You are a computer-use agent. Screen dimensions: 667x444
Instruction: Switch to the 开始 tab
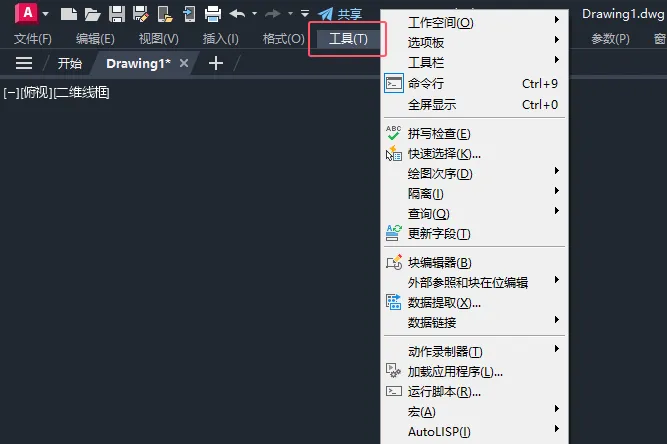click(x=70, y=63)
